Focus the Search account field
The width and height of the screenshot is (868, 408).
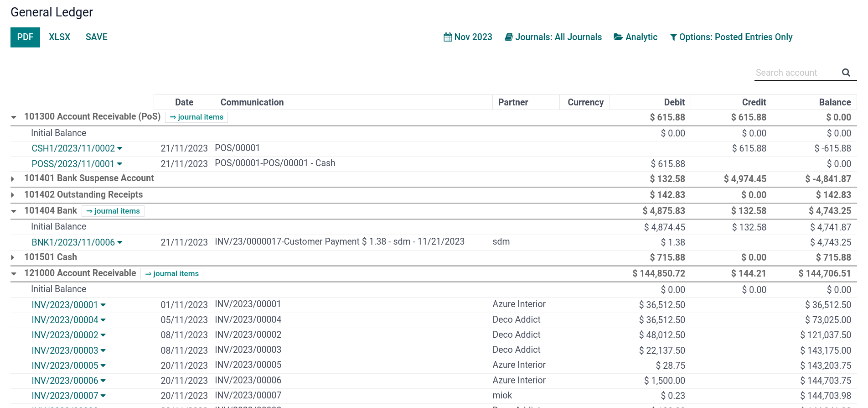pyautogui.click(x=796, y=73)
